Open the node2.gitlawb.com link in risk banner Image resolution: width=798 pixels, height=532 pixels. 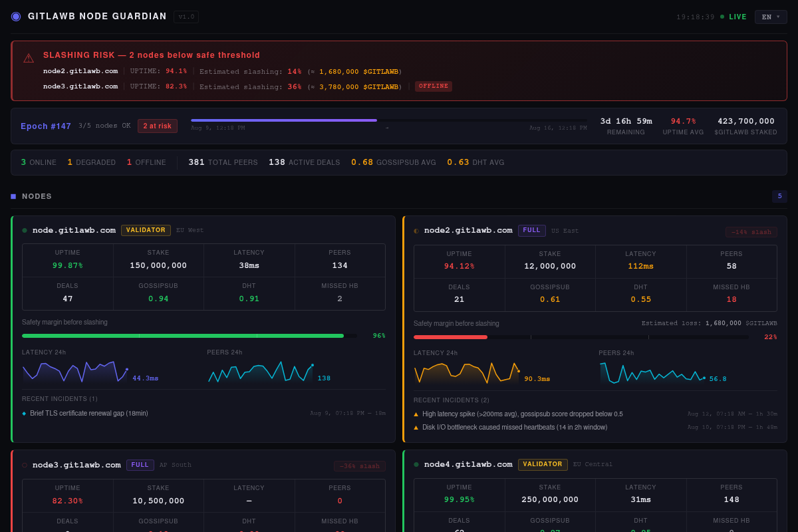point(80,71)
